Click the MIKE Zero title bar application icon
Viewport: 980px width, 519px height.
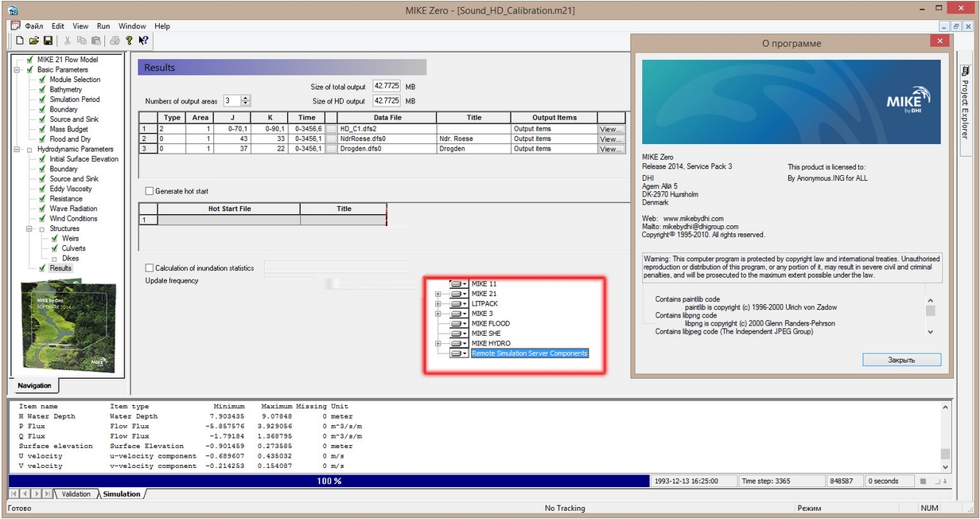(x=14, y=10)
